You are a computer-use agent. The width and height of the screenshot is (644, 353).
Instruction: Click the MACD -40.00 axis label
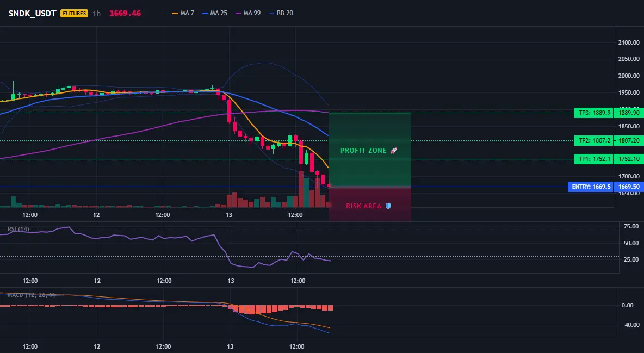click(x=630, y=325)
